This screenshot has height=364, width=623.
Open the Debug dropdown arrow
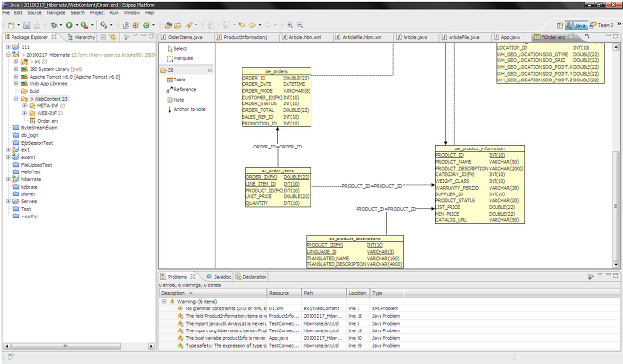coord(60,25)
